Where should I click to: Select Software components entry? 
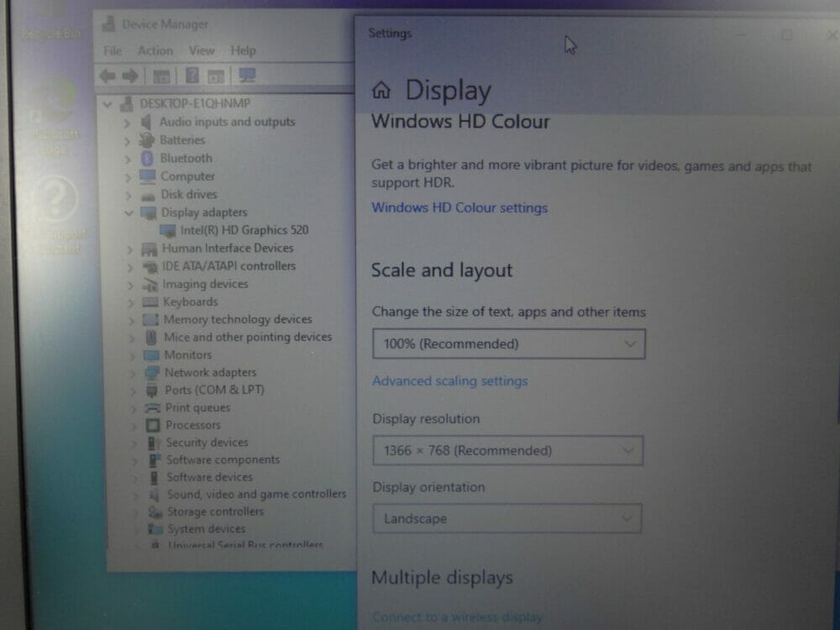pyautogui.click(x=223, y=460)
